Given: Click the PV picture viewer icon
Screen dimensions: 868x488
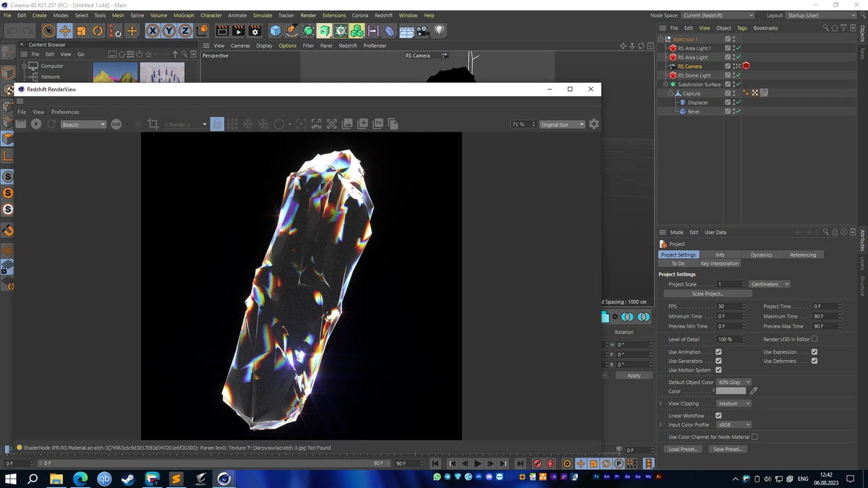Looking at the screenshot, I should coord(378,124).
